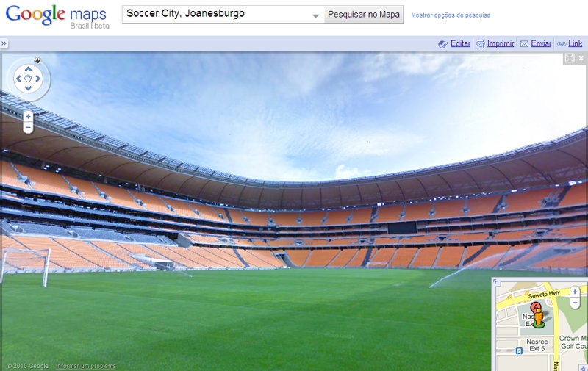Open the Editar link
The height and width of the screenshot is (371, 588).
(460, 43)
